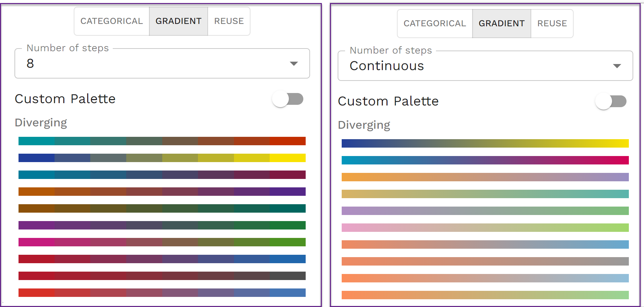Open the steps dropdown showing 8
The height and width of the screenshot is (307, 644).
tap(162, 64)
